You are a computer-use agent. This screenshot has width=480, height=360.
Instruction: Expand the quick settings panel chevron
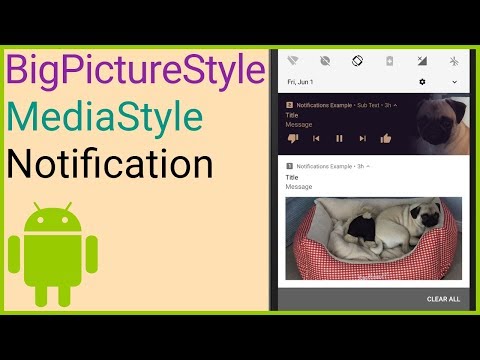454,82
